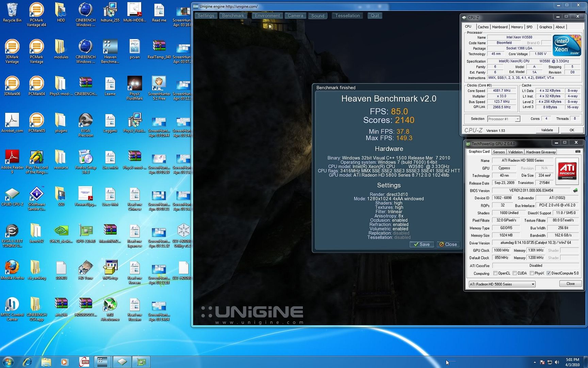Switch to the About tab in CPU-Z
The width and height of the screenshot is (588, 368).
tap(560, 27)
